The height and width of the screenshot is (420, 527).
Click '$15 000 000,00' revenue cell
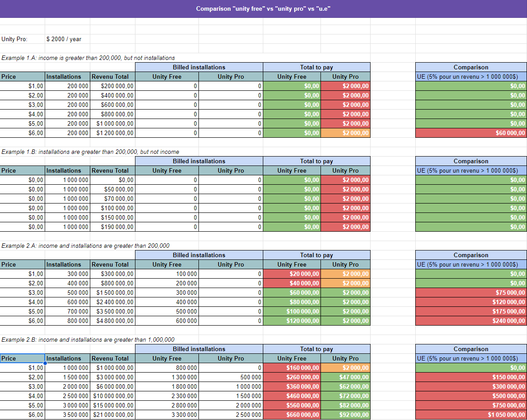coord(113,406)
